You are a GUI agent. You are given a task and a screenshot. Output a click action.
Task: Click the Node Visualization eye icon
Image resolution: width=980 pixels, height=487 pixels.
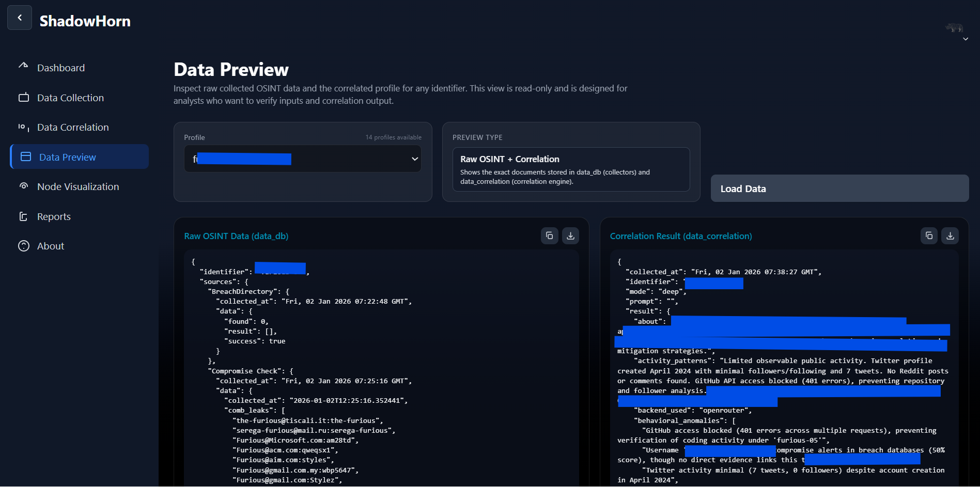pos(24,186)
